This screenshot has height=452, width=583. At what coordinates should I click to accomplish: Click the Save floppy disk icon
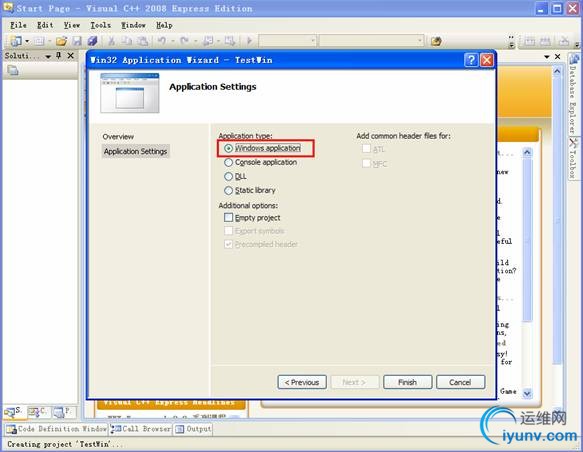coord(77,41)
